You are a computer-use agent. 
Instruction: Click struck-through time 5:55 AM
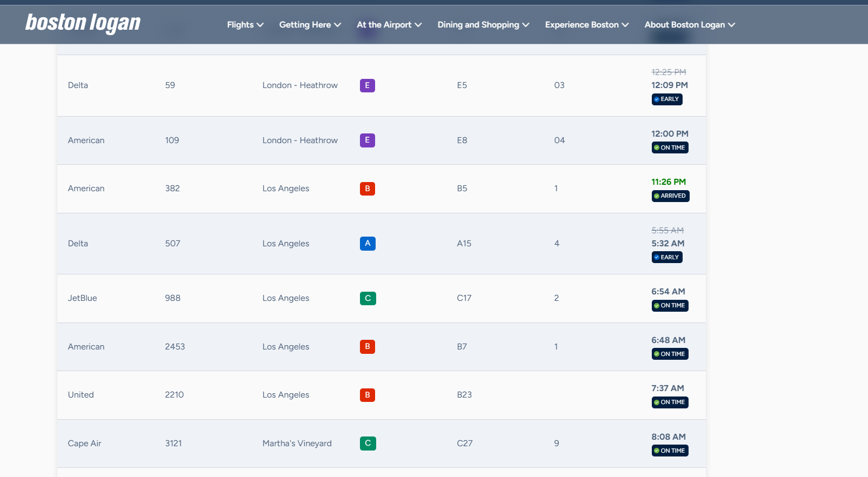pyautogui.click(x=667, y=231)
